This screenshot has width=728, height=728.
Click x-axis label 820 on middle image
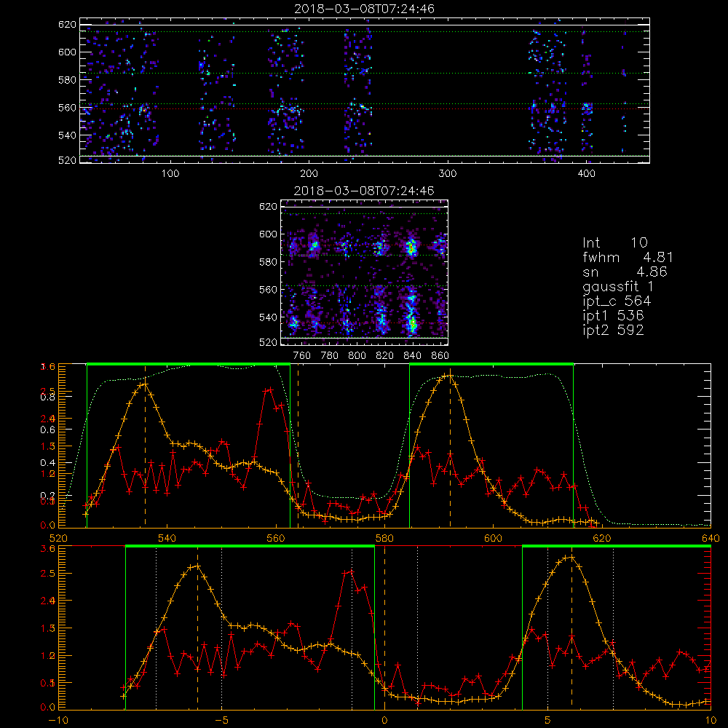coord(384,356)
